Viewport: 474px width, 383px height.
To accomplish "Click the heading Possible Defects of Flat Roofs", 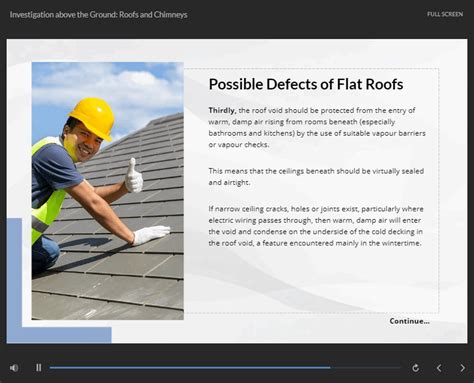I will (x=306, y=84).
